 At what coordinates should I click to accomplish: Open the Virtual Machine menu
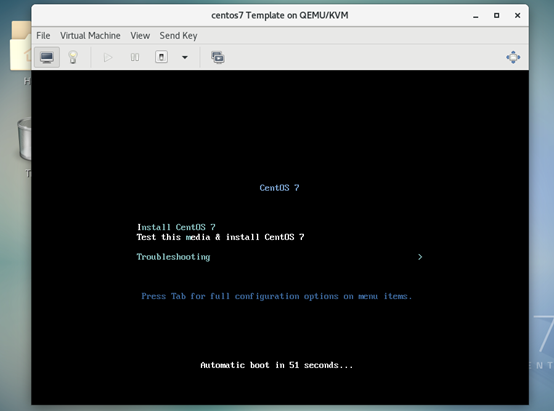(90, 36)
